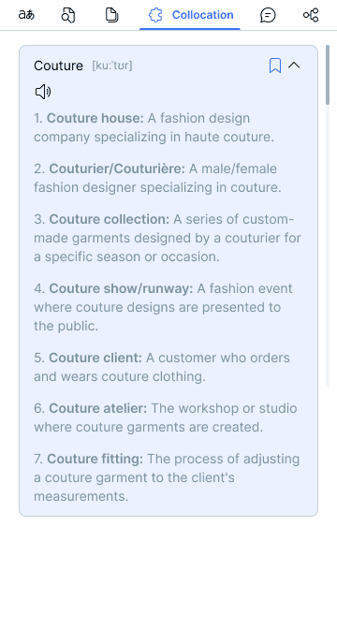Open the chat bubble tab icon
This screenshot has height=644, width=337.
[268, 15]
